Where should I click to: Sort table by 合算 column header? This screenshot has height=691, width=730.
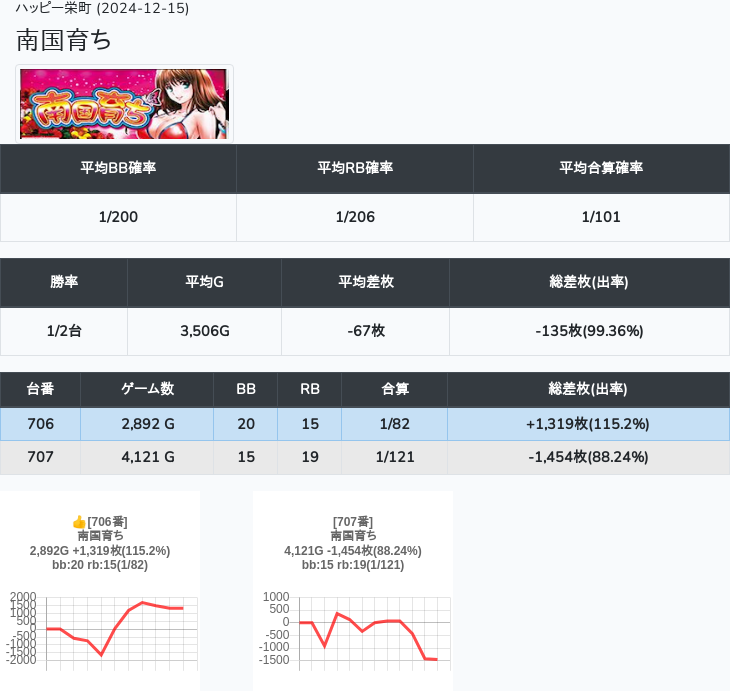click(x=395, y=389)
